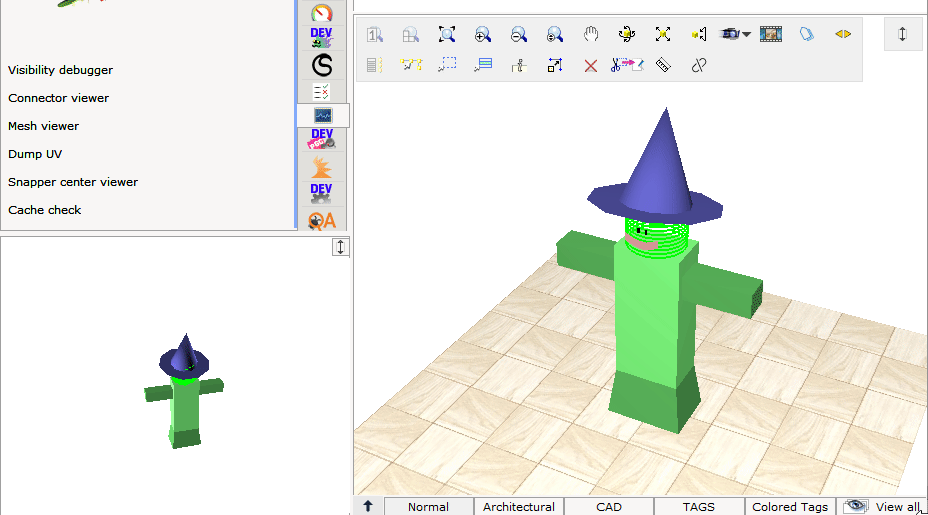This screenshot has width=928, height=515.
Task: Select the ruler measure tool
Action: [x=663, y=65]
